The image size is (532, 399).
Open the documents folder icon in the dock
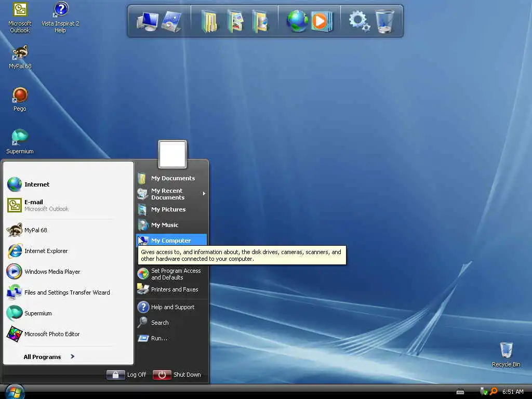[x=209, y=21]
